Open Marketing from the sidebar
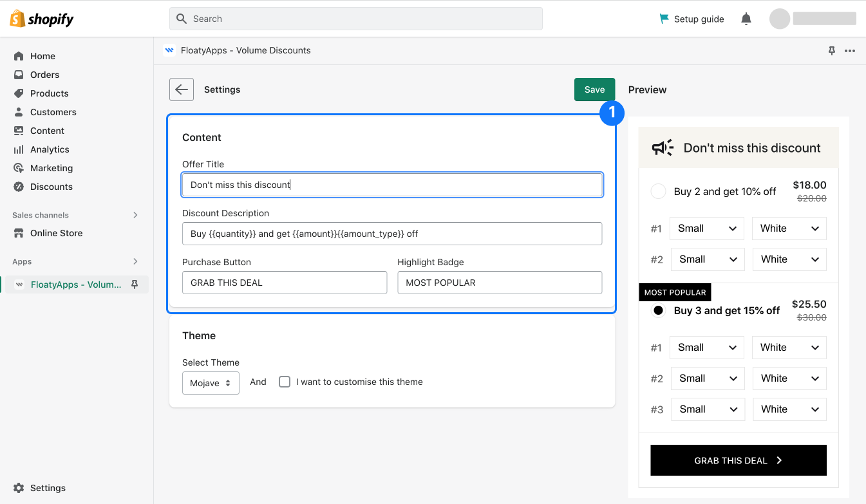 [x=50, y=167]
